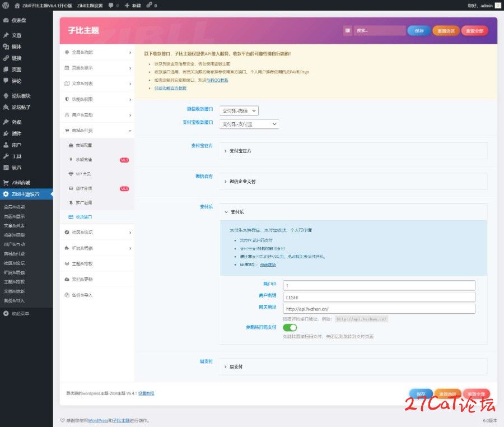Toggle the 免跳转扫码支付 switch

coord(290,327)
